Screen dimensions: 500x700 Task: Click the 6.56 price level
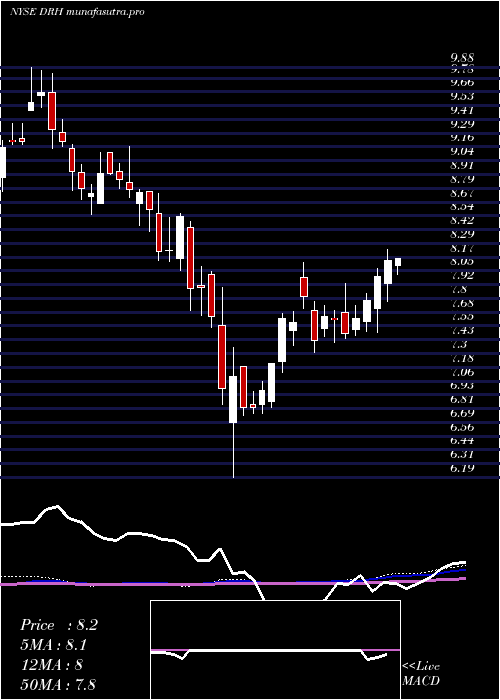[462, 427]
